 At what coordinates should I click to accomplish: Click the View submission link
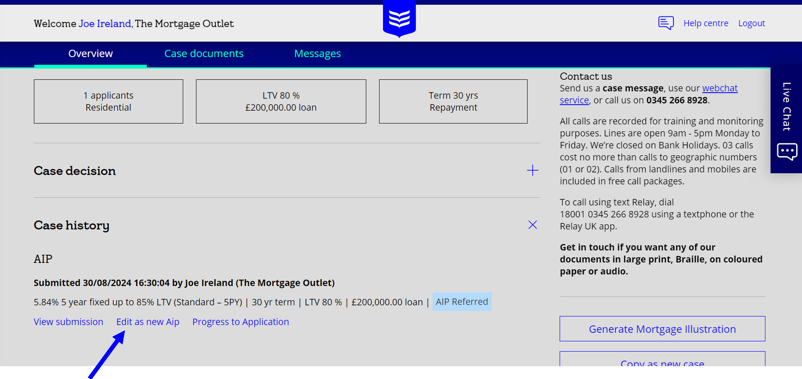[x=68, y=322]
